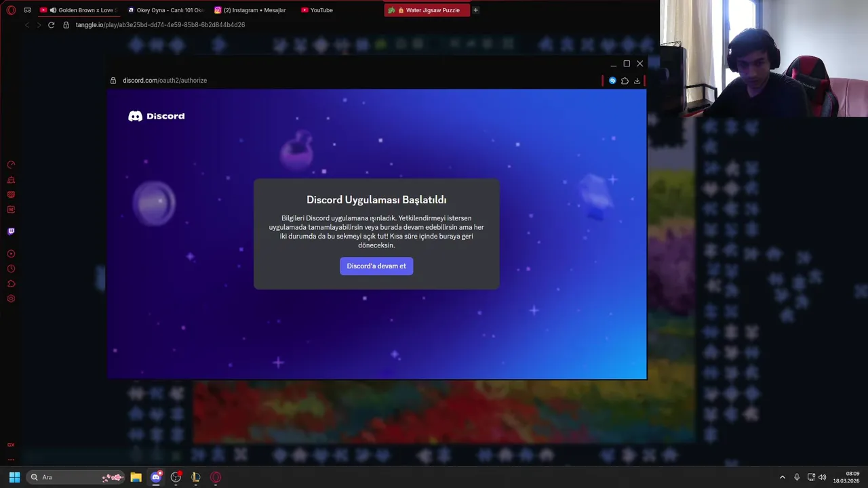The width and height of the screenshot is (868, 488).
Task: Open the extensions icon in popup toolbar
Action: tap(625, 81)
